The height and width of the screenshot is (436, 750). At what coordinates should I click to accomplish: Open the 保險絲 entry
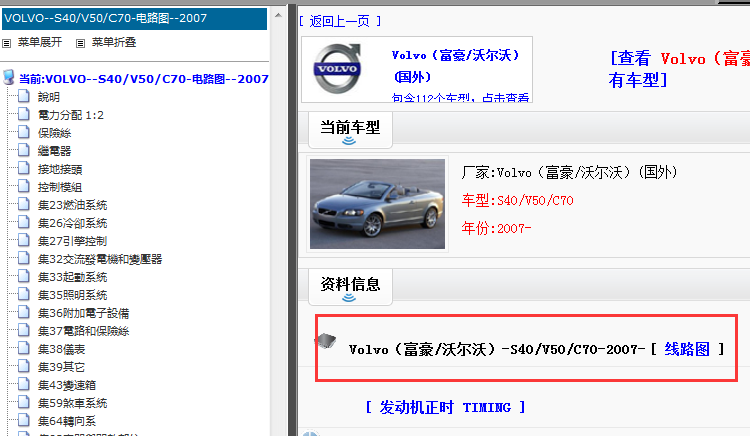(x=55, y=133)
